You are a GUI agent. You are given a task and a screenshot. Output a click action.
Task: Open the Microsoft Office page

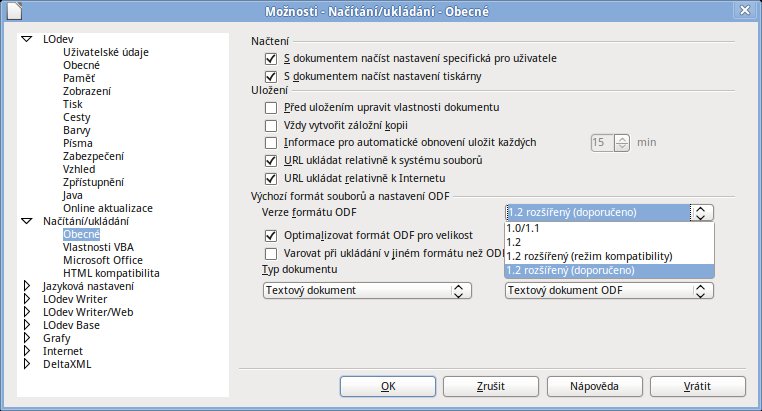(103, 260)
